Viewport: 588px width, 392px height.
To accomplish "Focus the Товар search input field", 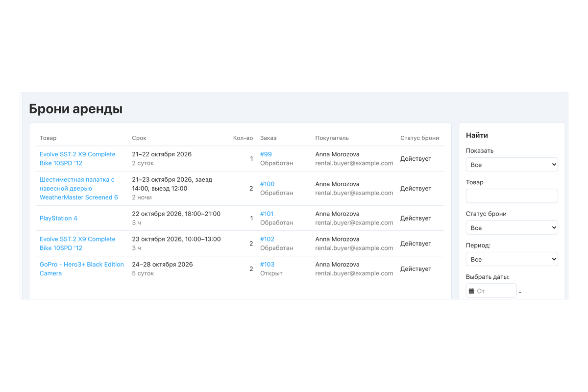I will click(x=512, y=196).
